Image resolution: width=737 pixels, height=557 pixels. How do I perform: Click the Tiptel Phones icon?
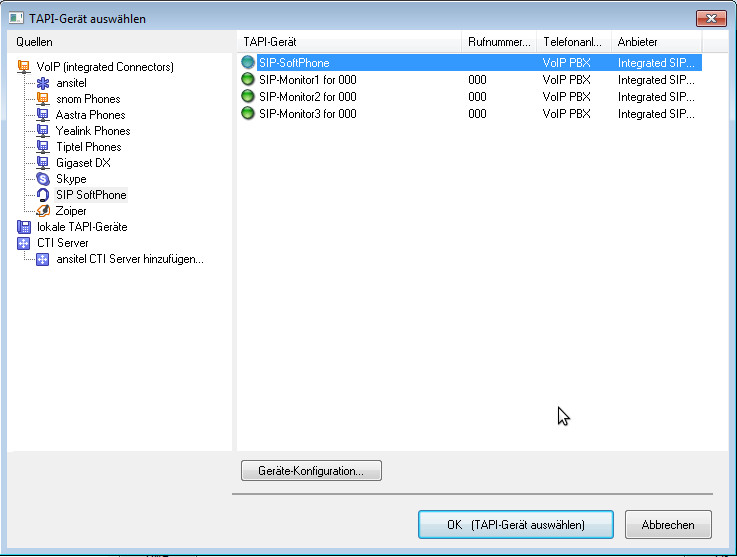[43, 147]
